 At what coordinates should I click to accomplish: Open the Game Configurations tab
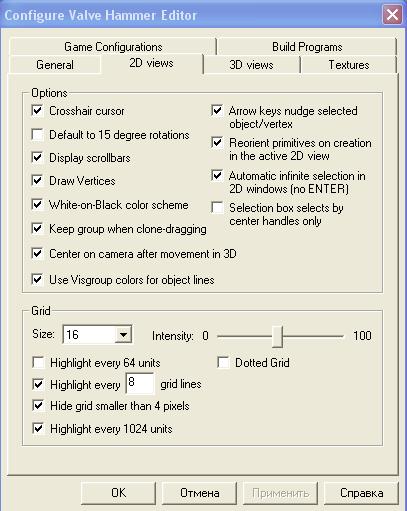(113, 47)
